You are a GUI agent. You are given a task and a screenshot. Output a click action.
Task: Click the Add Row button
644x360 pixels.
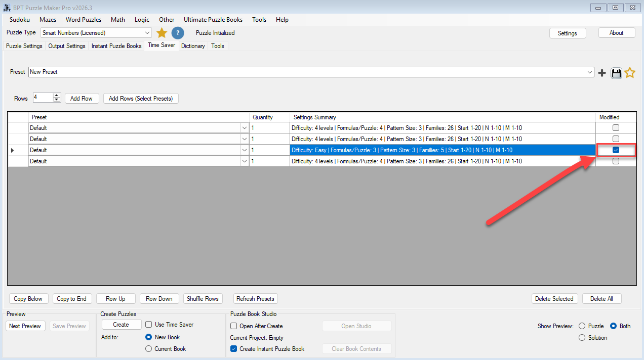tap(82, 98)
